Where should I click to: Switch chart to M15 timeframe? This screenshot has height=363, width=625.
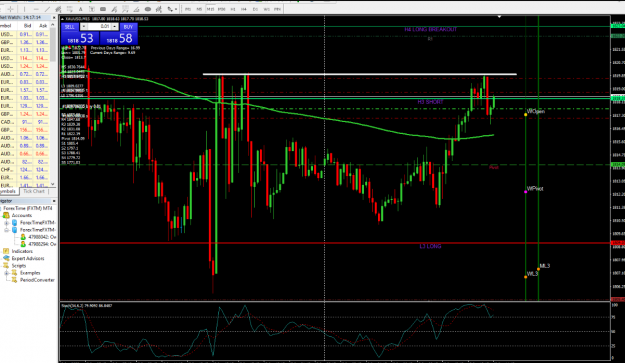coord(210,9)
